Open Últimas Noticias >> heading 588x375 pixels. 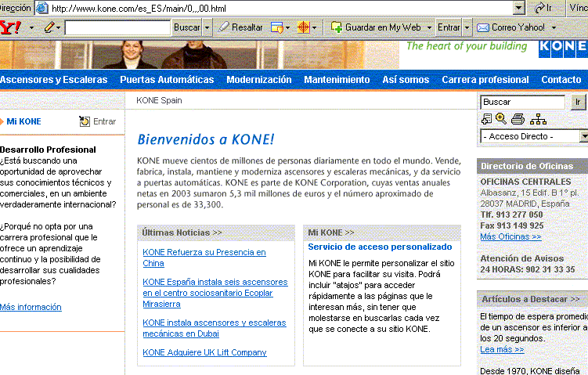(182, 233)
